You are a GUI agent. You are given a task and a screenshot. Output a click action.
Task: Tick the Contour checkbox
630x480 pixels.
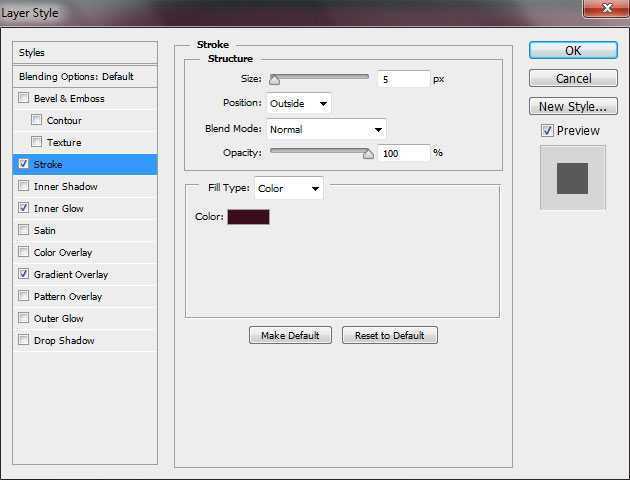coord(37,120)
